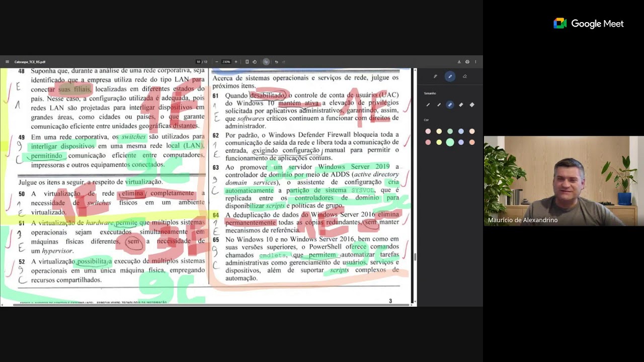
Task: Click the Cor label
Action: 426,120
